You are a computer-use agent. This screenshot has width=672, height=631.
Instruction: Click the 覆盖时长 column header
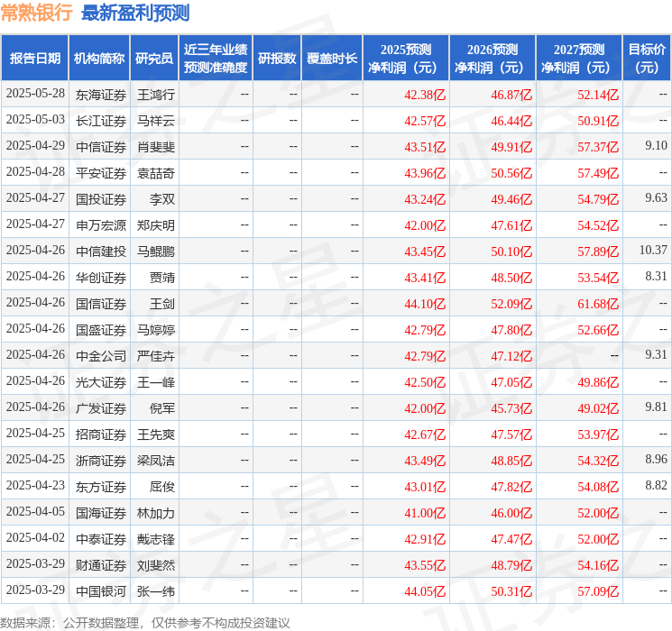point(331,59)
